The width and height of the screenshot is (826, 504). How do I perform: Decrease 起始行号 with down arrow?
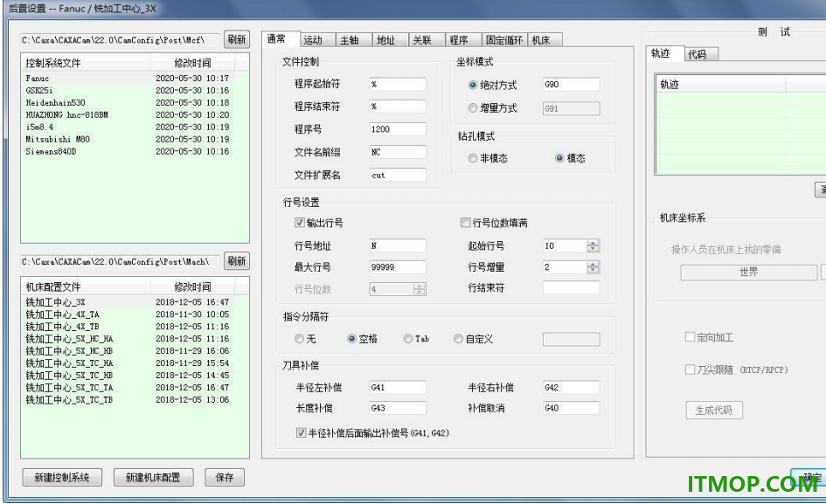click(x=593, y=249)
